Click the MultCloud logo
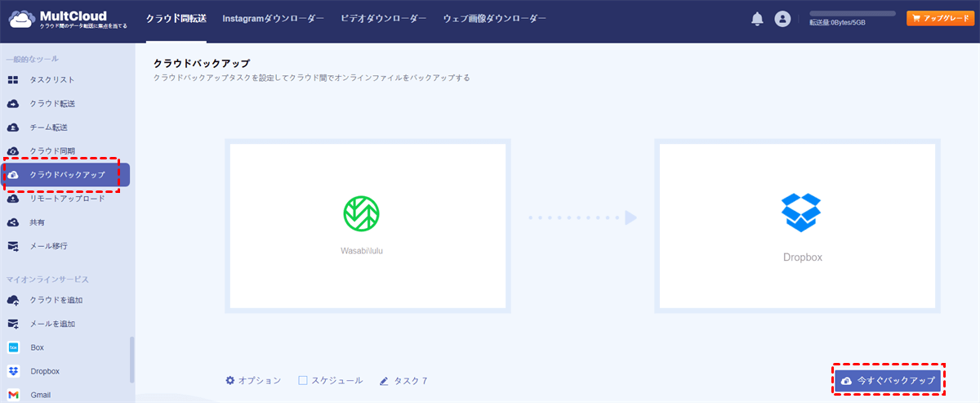Screen dimensions: 980x403 click(x=68, y=19)
